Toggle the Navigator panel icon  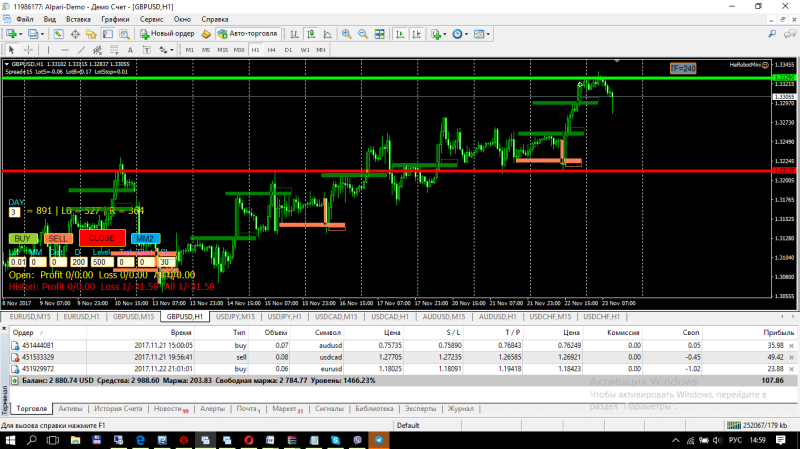(91, 34)
